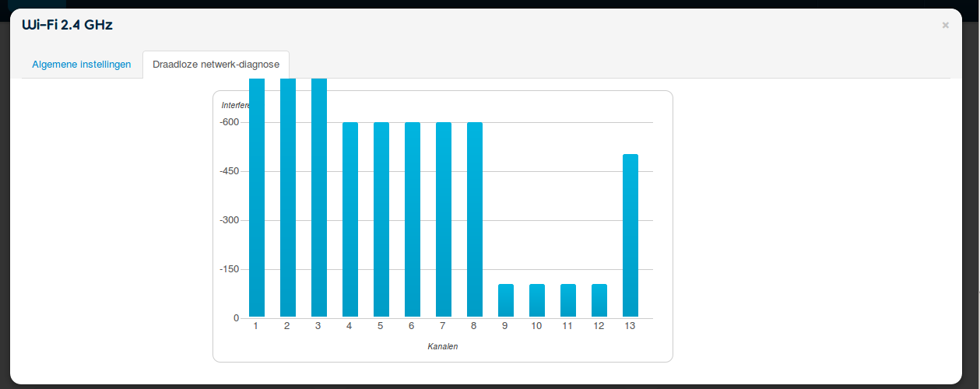Click the Wi-Fi 2.4 GHz dialog title
The height and width of the screenshot is (389, 980).
pyautogui.click(x=67, y=25)
